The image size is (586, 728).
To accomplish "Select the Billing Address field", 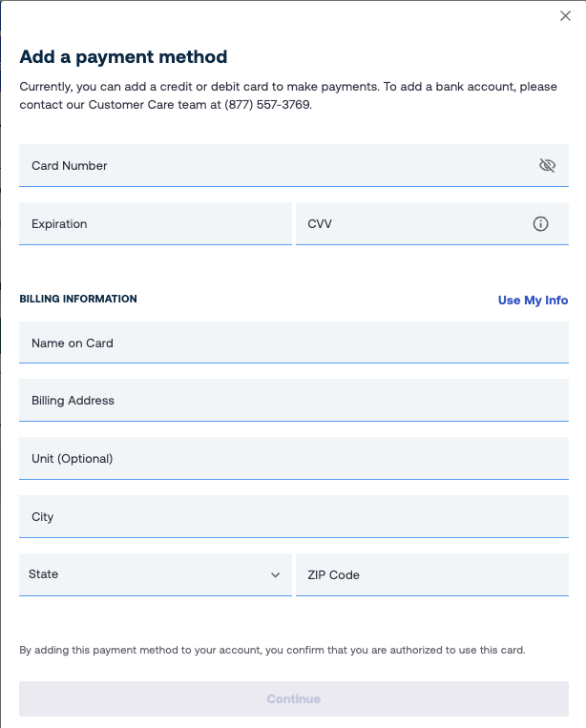I will pyautogui.click(x=293, y=401).
